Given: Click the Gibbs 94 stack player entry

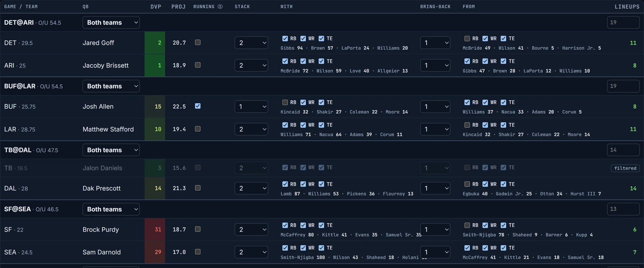Looking at the screenshot, I should 292,48.
